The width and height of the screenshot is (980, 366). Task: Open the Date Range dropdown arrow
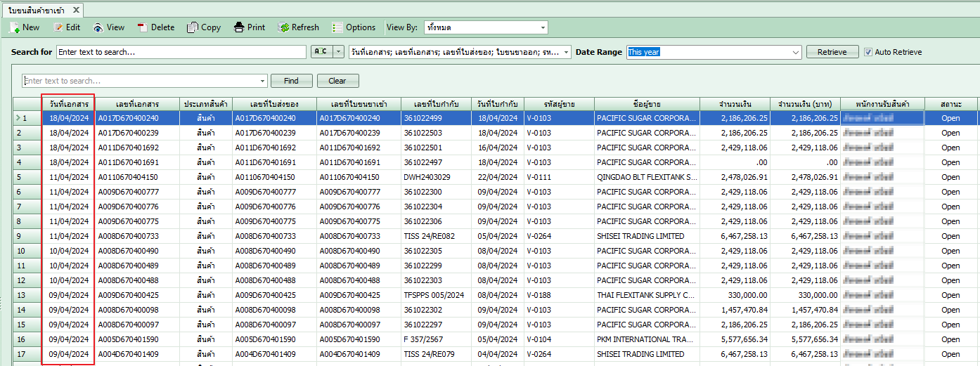pos(796,52)
